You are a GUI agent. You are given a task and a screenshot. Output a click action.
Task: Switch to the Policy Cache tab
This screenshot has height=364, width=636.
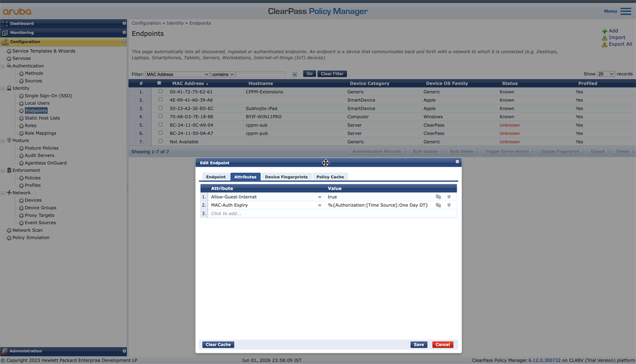[x=330, y=176]
